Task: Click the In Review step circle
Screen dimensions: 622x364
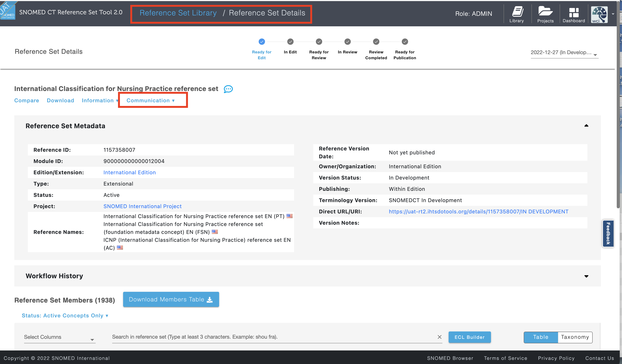Action: coord(348,42)
